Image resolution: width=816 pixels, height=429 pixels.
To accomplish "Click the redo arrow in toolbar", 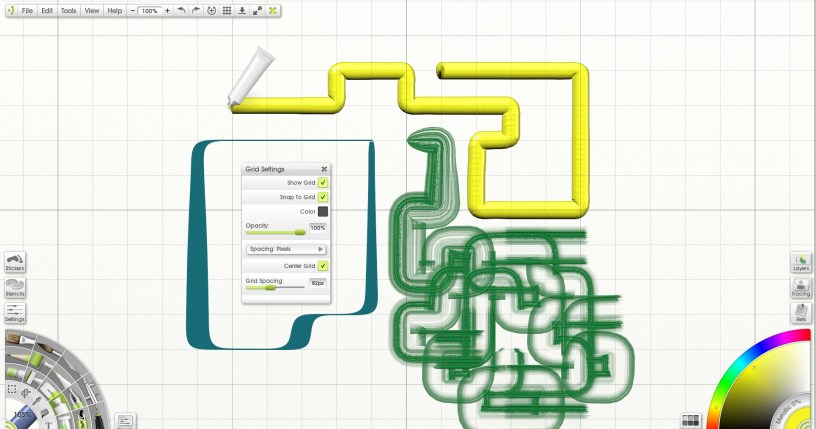I will click(195, 10).
